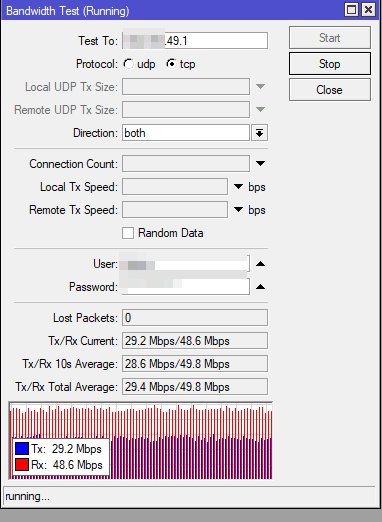Click the Password input field

(x=186, y=287)
